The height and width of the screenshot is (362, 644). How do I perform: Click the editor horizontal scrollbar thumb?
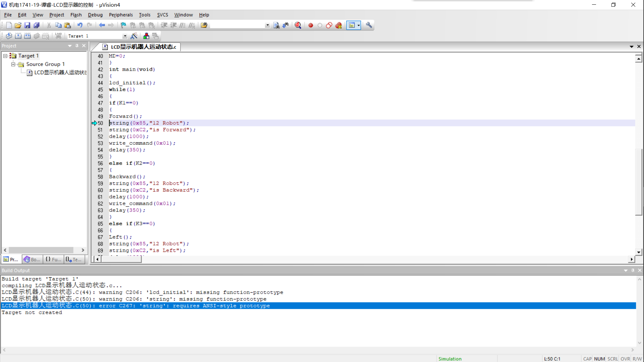121,259
